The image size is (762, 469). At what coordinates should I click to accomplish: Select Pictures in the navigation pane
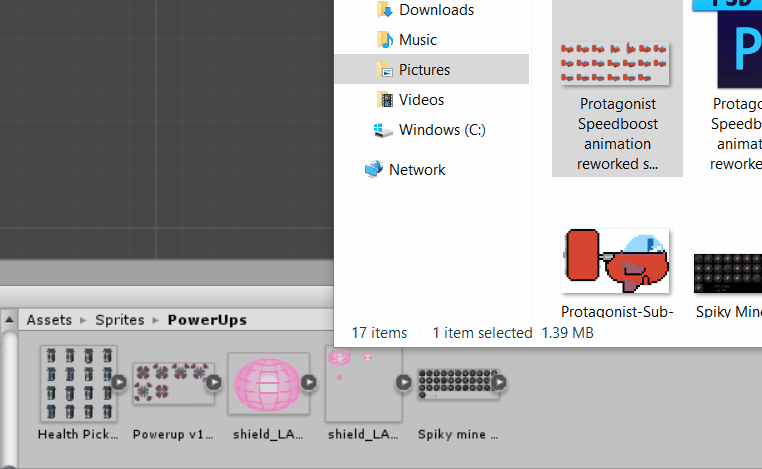[x=424, y=70]
